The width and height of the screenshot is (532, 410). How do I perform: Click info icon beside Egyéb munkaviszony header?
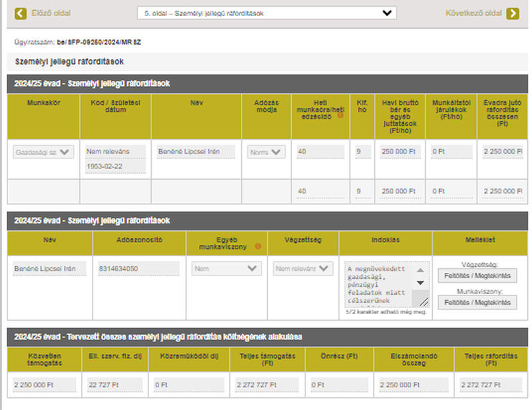coord(257,246)
